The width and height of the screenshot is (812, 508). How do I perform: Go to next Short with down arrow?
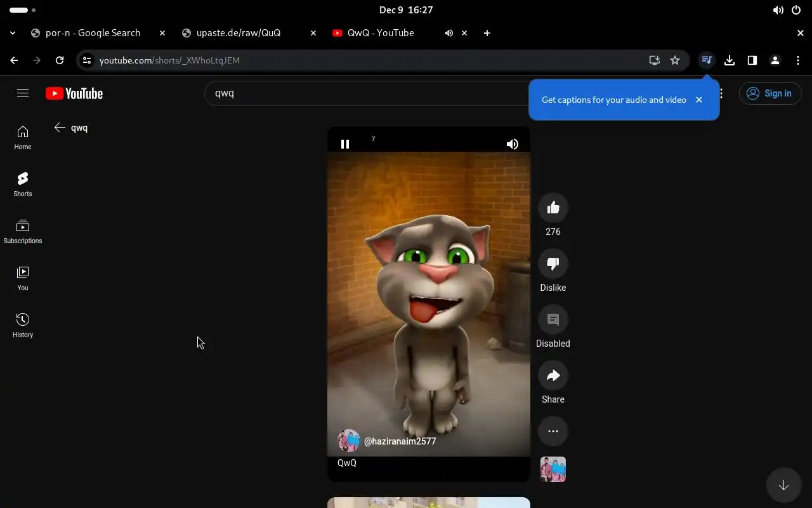point(783,485)
